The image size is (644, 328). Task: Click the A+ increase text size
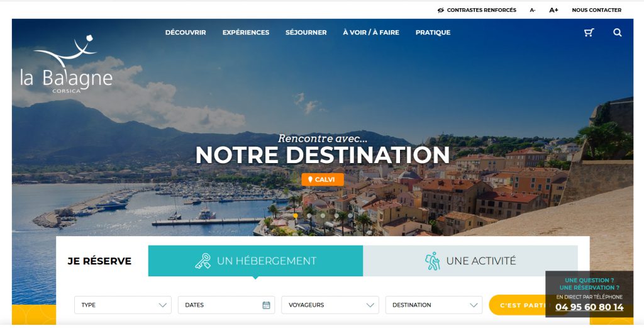pyautogui.click(x=553, y=10)
